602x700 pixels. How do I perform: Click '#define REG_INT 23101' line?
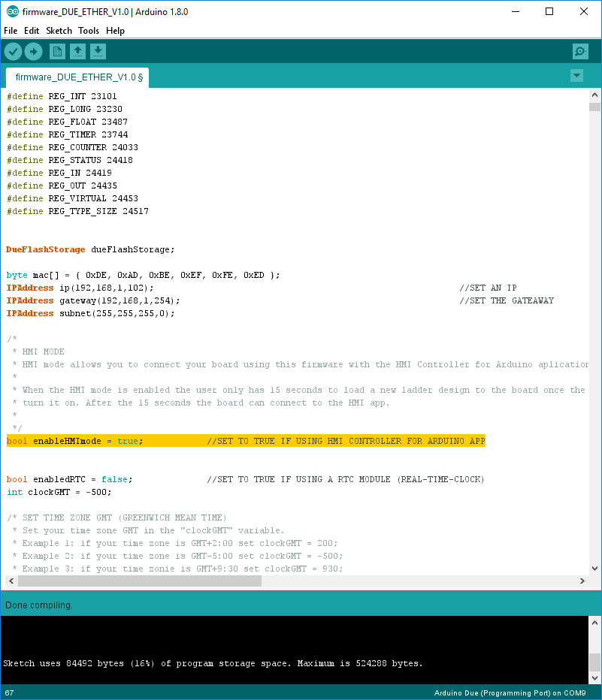click(x=62, y=96)
